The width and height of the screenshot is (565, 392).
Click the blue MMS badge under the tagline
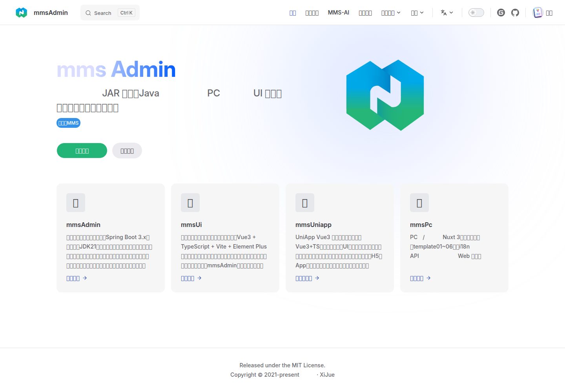point(69,123)
